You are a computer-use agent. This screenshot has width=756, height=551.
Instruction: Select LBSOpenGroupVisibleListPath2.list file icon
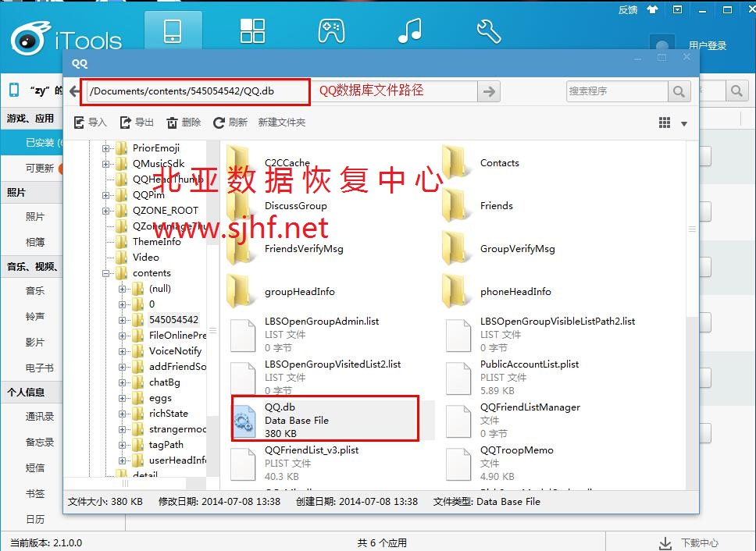pyautogui.click(x=458, y=335)
